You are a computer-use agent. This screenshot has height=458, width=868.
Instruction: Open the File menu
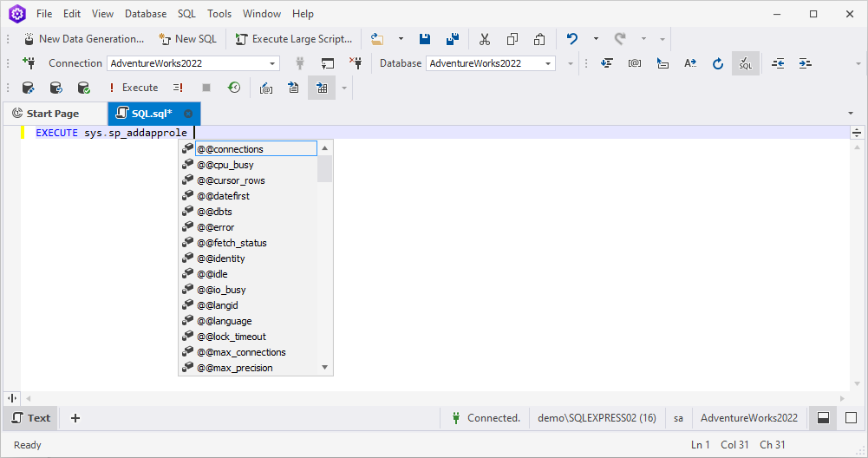click(44, 14)
